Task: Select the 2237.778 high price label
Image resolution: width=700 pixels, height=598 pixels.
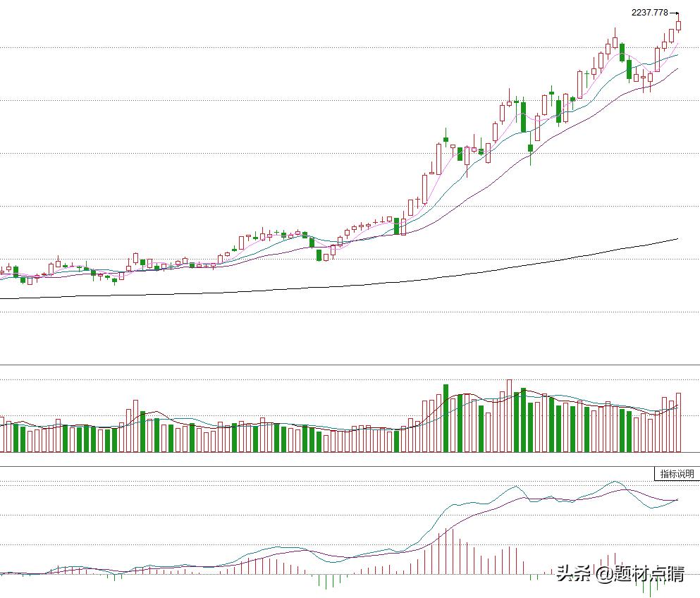Action: point(649,13)
